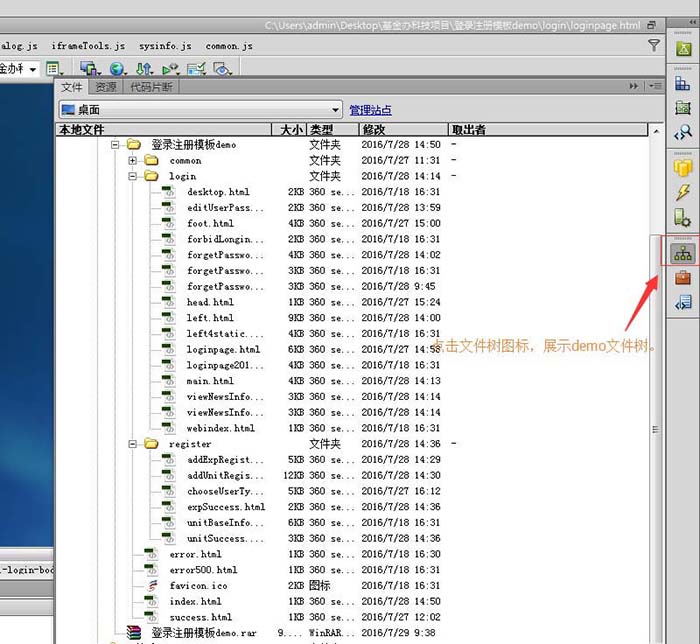The image size is (700, 644).
Task: Select left.html in the file tree
Action: coord(210,318)
